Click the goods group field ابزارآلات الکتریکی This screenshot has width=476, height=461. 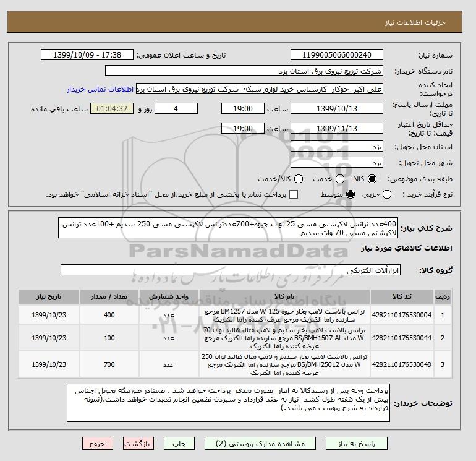(x=231, y=270)
